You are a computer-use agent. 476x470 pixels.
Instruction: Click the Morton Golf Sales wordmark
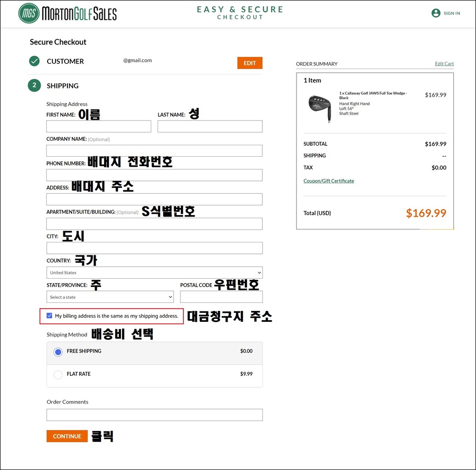[x=79, y=14]
